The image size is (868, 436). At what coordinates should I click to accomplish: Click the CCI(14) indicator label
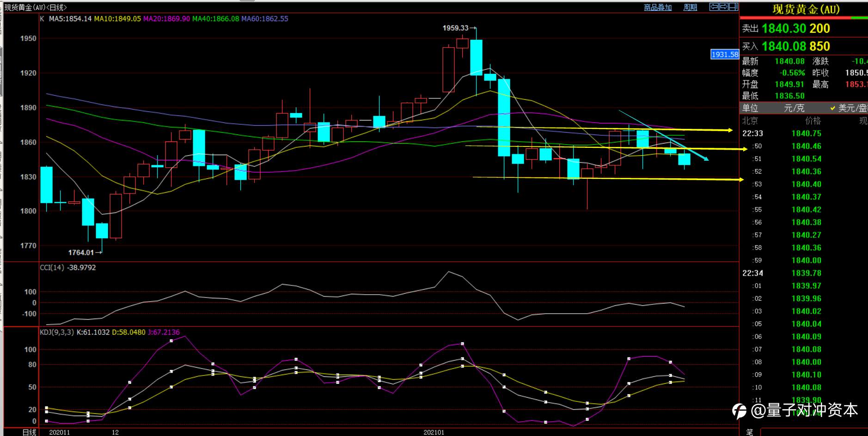coord(52,267)
